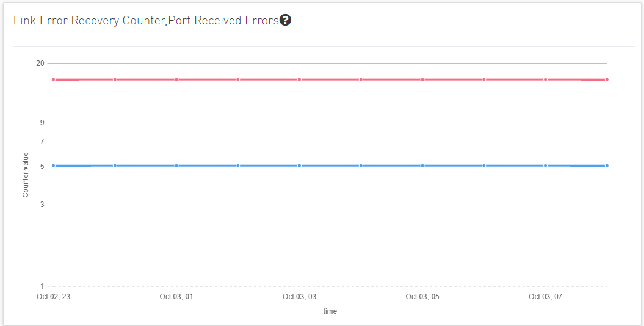
Task: Click the '20' y-axis tick label
Action: point(40,63)
